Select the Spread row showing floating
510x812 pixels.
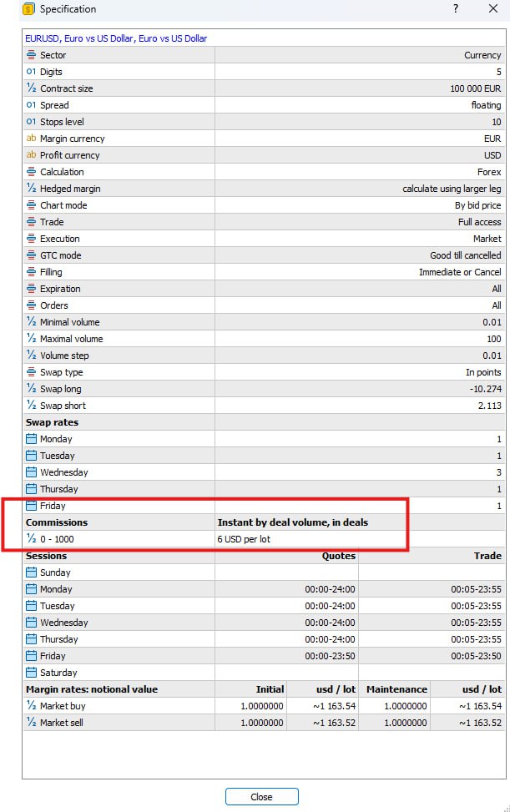click(x=264, y=105)
